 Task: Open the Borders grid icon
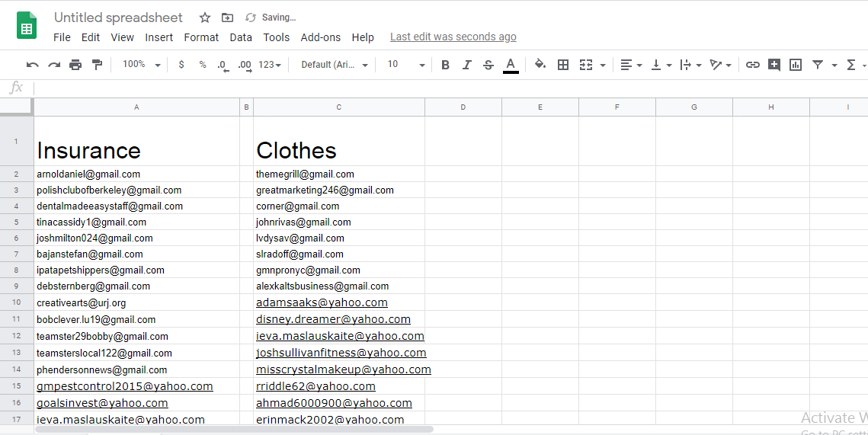pyautogui.click(x=563, y=66)
